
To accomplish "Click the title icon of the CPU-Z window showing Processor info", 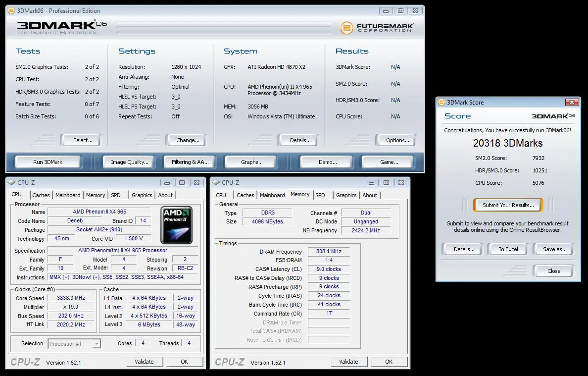I will 12,183.
